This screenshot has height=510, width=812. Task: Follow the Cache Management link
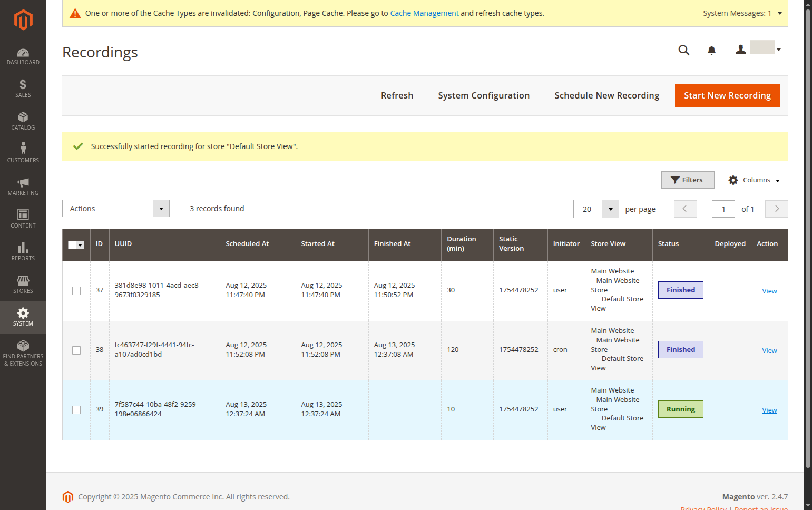(424, 13)
